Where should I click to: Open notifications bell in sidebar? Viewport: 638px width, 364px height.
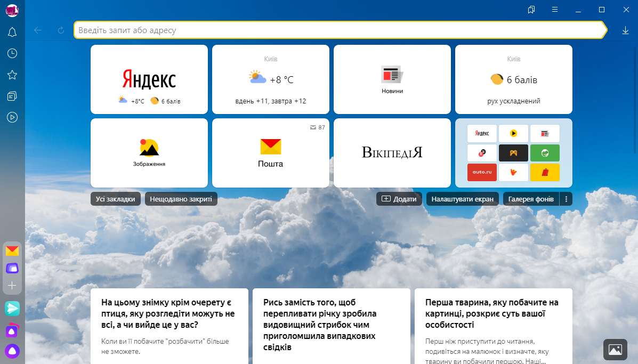(x=12, y=32)
